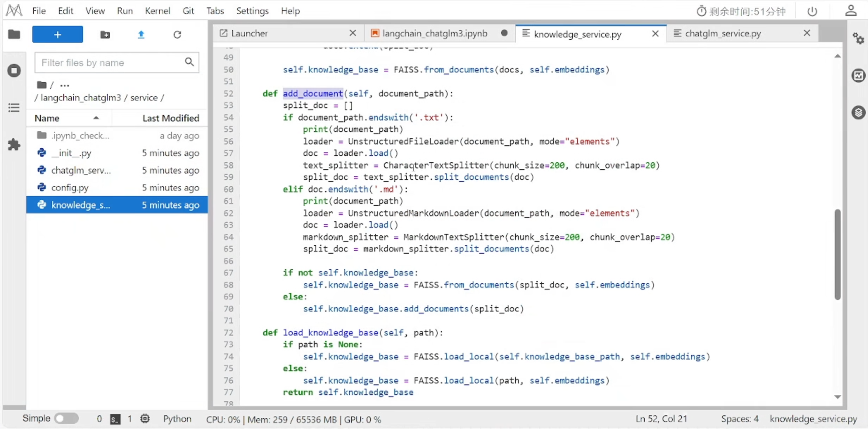Screen dimensions: 868x429
Task: Click the editor vertical scrollbar thumb
Action: tap(838, 254)
